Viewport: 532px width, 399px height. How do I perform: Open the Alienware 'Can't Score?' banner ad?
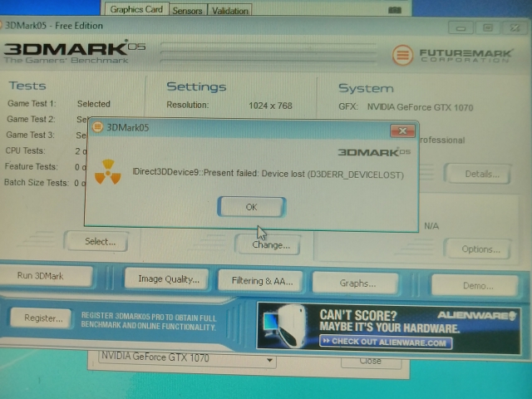pyautogui.click(x=389, y=328)
